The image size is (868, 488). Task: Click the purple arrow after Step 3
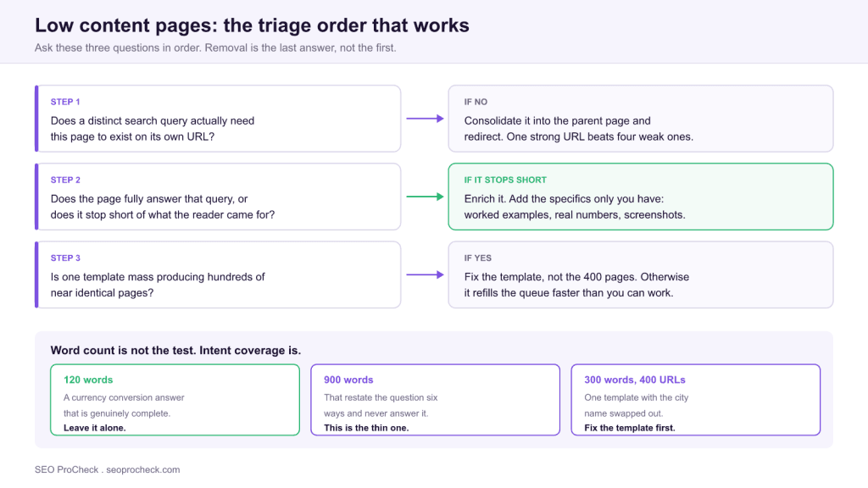coord(425,274)
